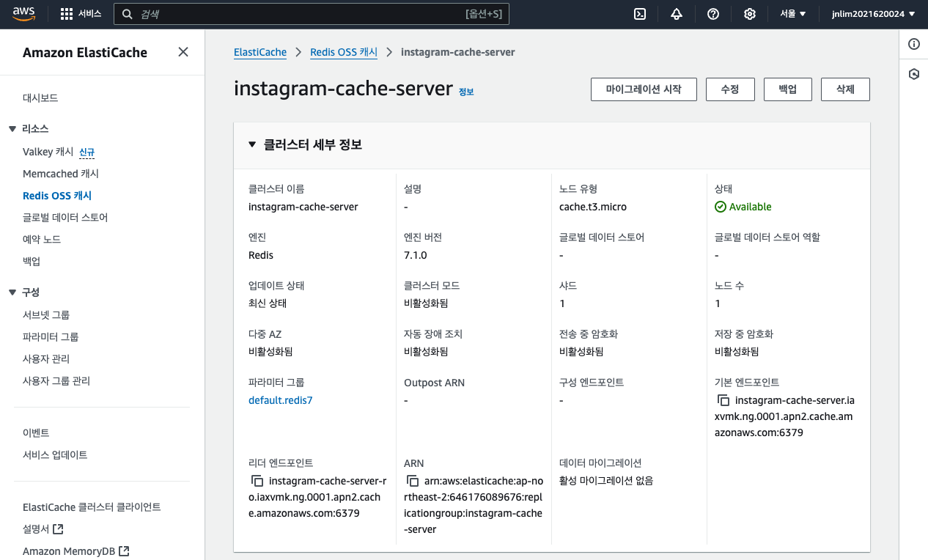Screen dimensions: 928x560
Task: Open 예약 노드 in the sidebar
Action: (42, 240)
